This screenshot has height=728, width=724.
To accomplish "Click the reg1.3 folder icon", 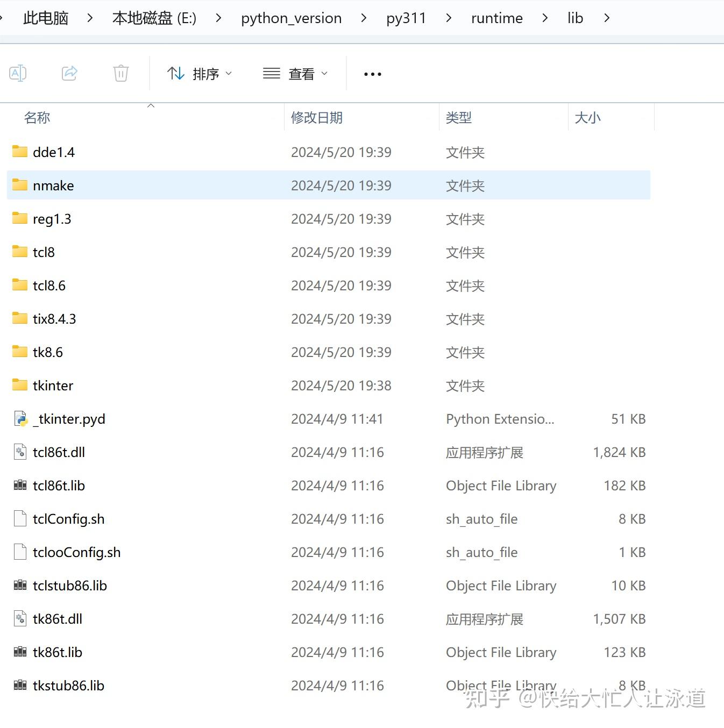I will (20, 218).
